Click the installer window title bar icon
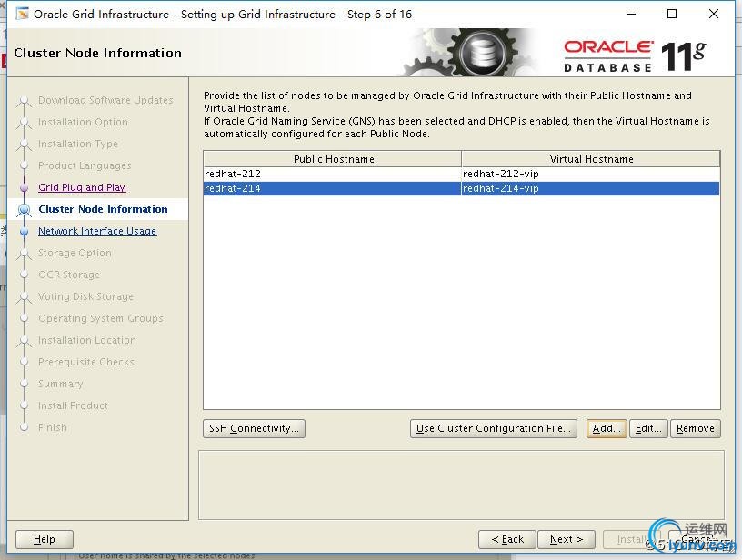This screenshot has height=560, width=742. [22, 14]
